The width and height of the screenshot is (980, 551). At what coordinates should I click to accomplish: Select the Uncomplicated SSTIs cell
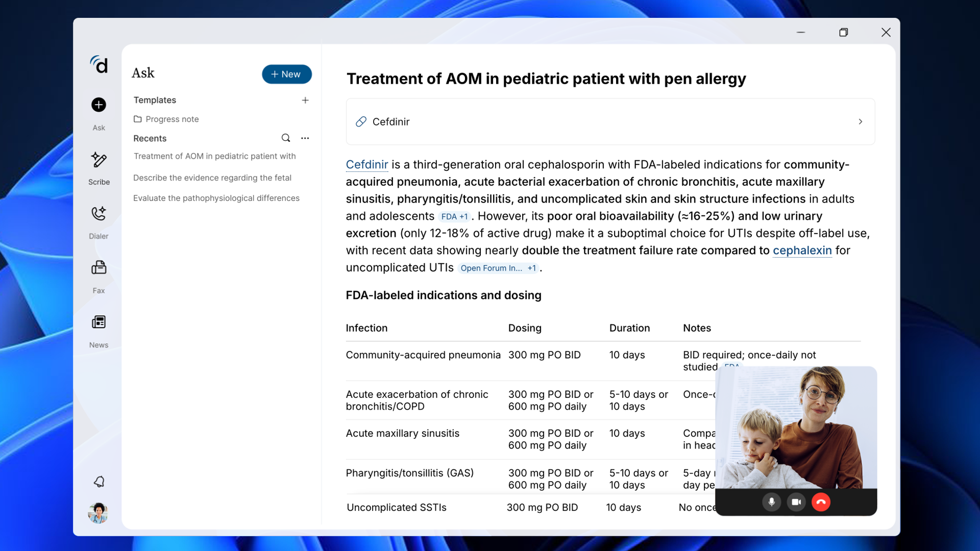(x=397, y=507)
